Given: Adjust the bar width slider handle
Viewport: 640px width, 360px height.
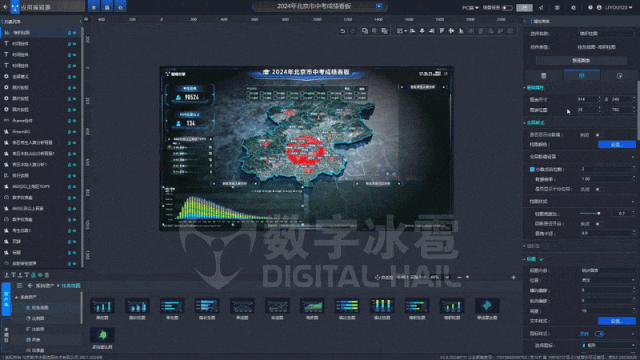Looking at the screenshot, I should [598, 213].
